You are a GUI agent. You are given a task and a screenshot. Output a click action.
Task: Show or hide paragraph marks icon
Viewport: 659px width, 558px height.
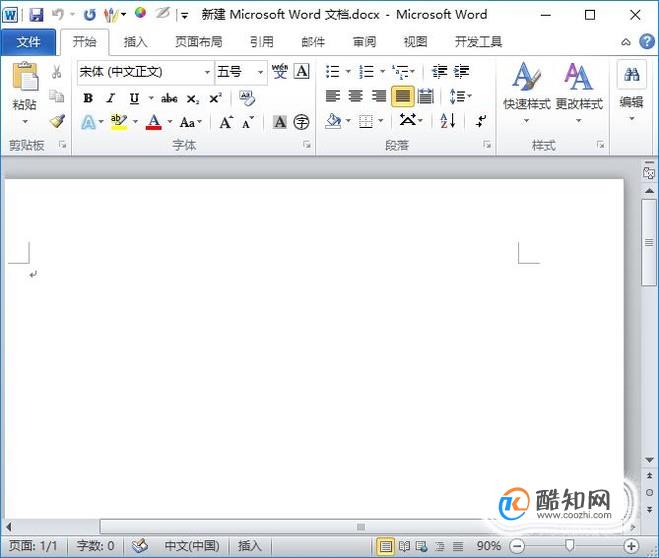click(x=480, y=121)
